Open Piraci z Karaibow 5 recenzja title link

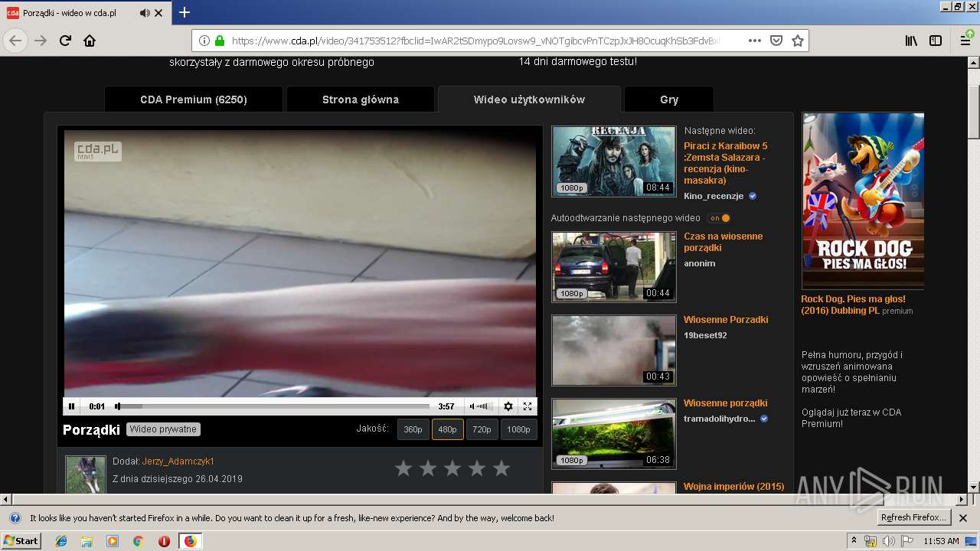tap(725, 163)
